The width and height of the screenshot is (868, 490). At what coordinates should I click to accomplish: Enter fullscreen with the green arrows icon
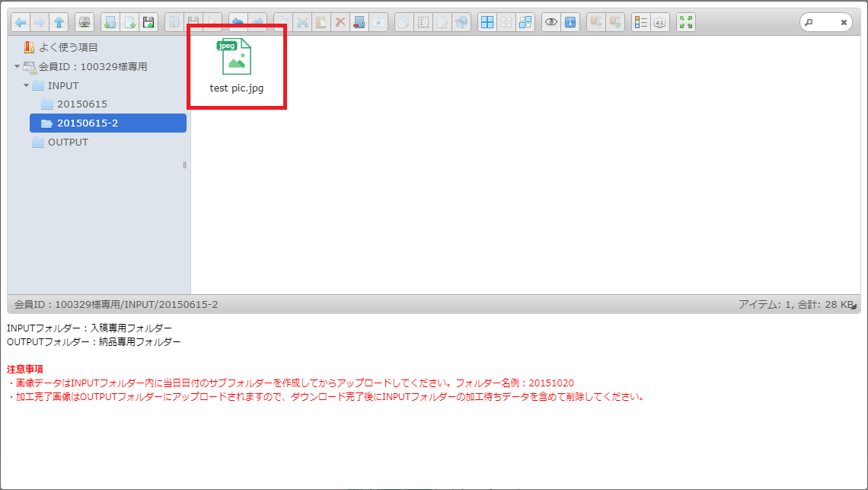686,22
